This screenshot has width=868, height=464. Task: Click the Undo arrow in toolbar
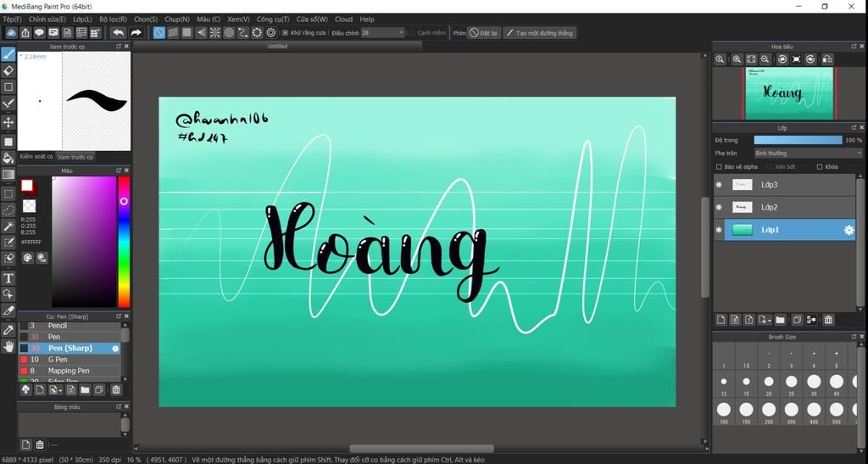(119, 33)
